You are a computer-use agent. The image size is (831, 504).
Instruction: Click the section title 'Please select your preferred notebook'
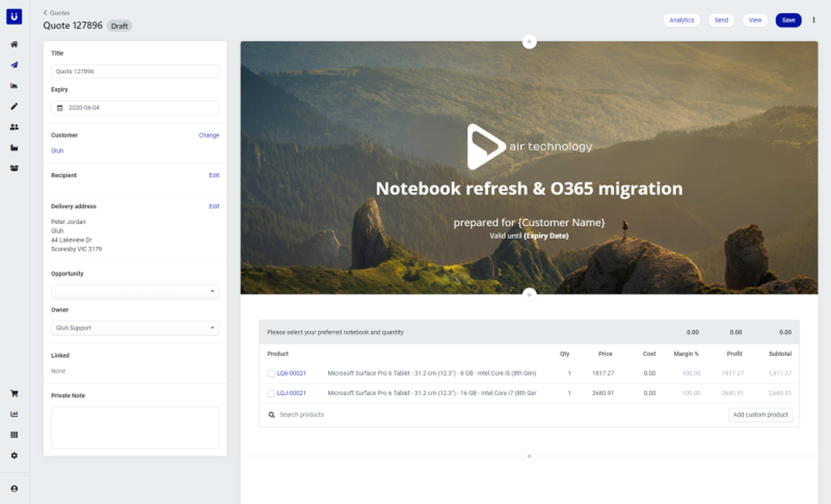coord(336,332)
